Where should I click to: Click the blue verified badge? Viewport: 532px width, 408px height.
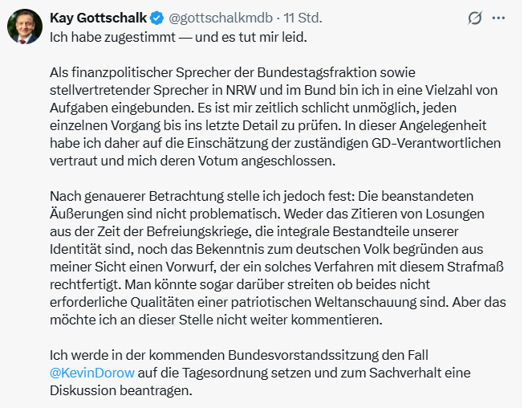(160, 18)
